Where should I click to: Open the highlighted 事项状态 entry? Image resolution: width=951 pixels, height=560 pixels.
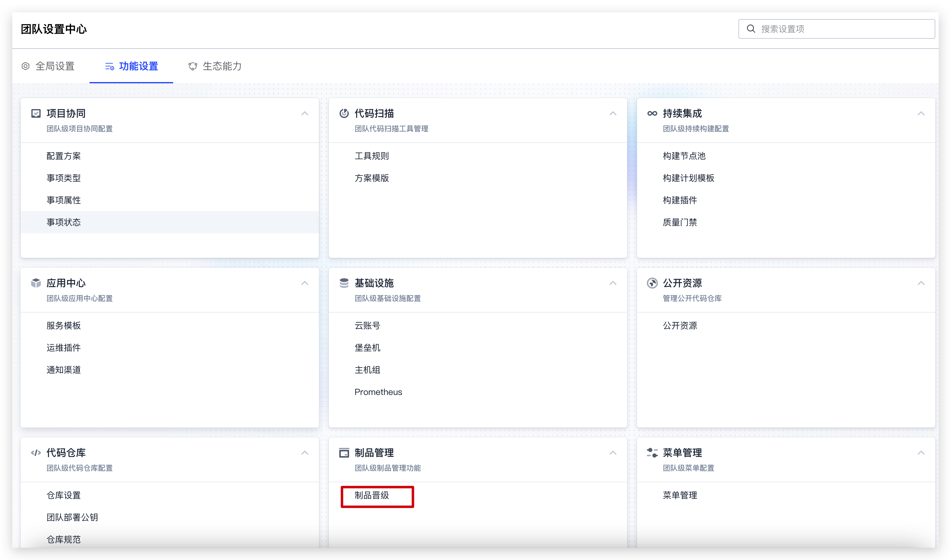coord(170,222)
